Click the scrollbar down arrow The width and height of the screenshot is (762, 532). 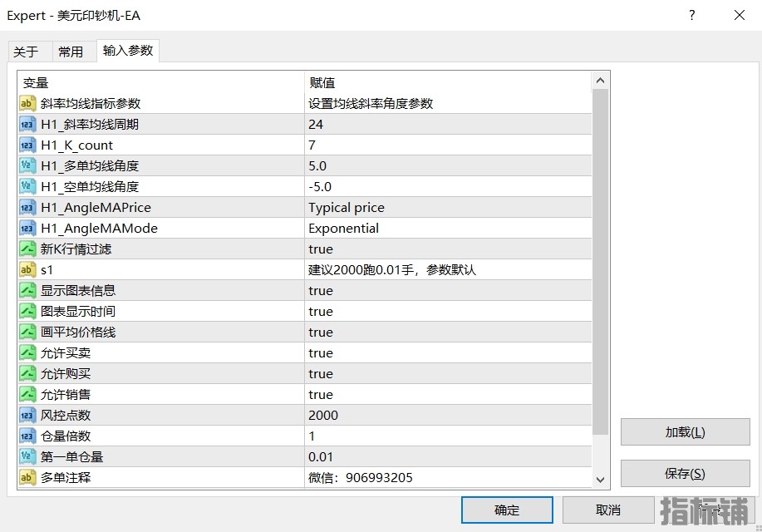[601, 480]
